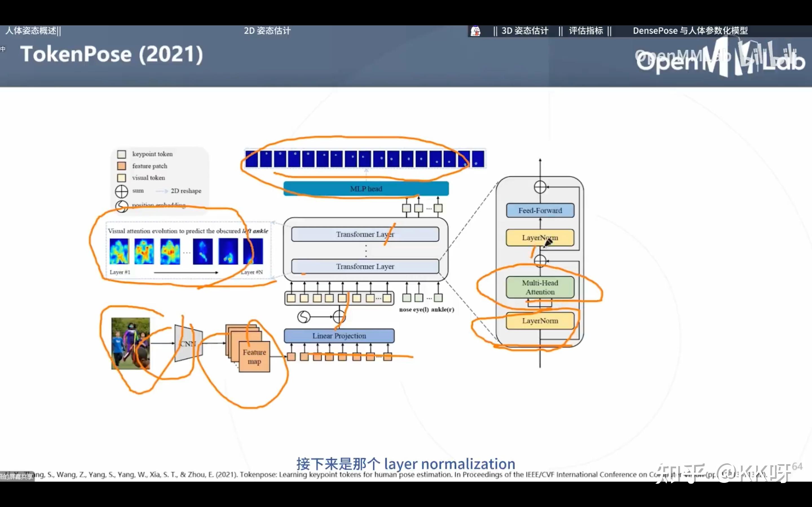Click the Multi-Head Attention block
The width and height of the screenshot is (812, 507).
click(x=540, y=287)
